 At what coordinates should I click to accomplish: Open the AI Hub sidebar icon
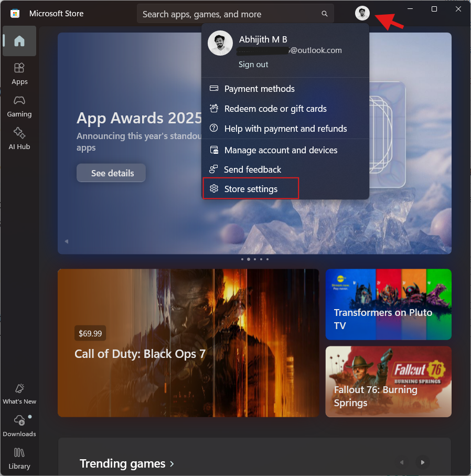pyautogui.click(x=19, y=137)
